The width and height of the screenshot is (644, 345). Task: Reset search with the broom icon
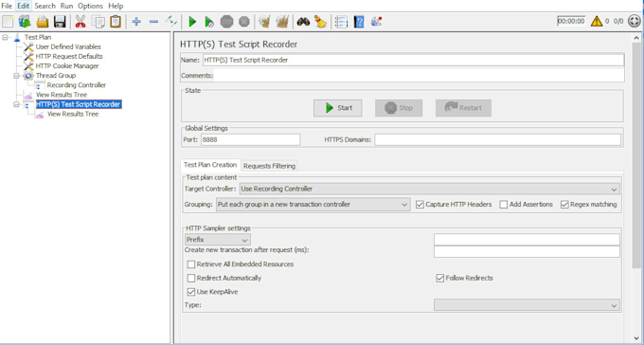point(320,22)
